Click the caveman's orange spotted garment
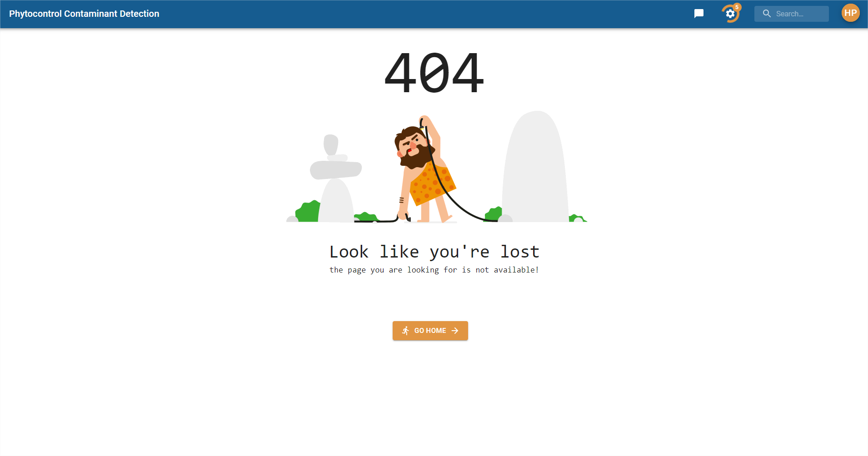The width and height of the screenshot is (868, 456). [432, 184]
